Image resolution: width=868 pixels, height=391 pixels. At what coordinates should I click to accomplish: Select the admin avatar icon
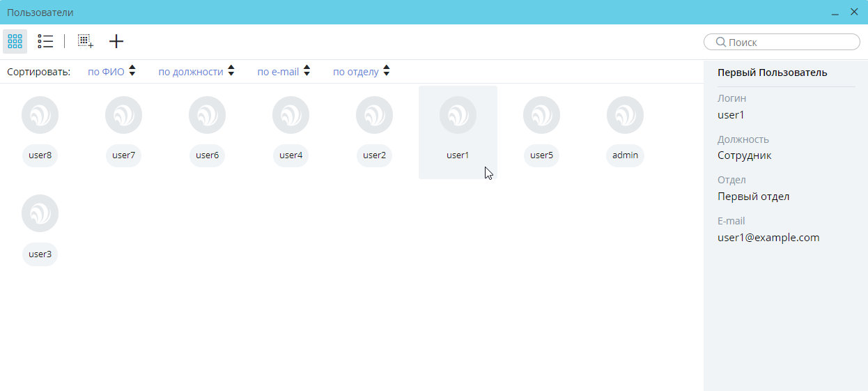(625, 115)
